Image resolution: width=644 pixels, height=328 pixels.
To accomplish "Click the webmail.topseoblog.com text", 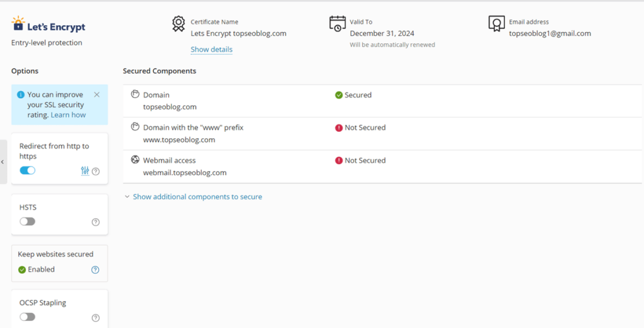I will click(185, 172).
